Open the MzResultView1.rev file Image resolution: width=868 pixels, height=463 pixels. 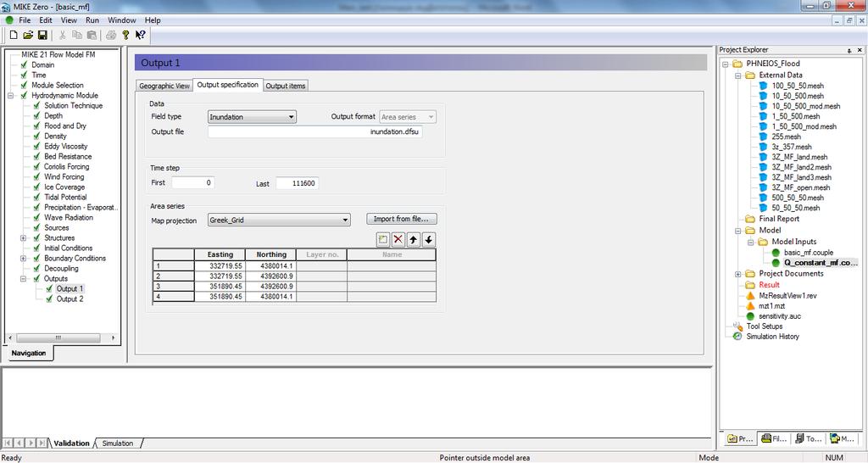pos(787,295)
